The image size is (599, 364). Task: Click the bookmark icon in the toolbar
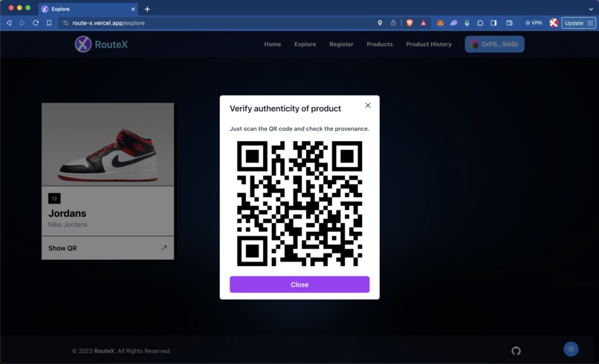(49, 23)
